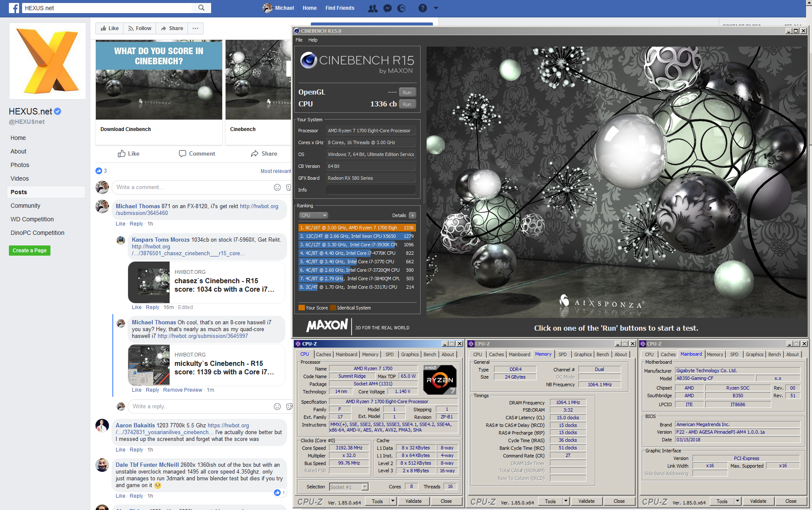This screenshot has height=510, width=812.
Task: Open the Ranking CPU dropdown
Action: (313, 215)
